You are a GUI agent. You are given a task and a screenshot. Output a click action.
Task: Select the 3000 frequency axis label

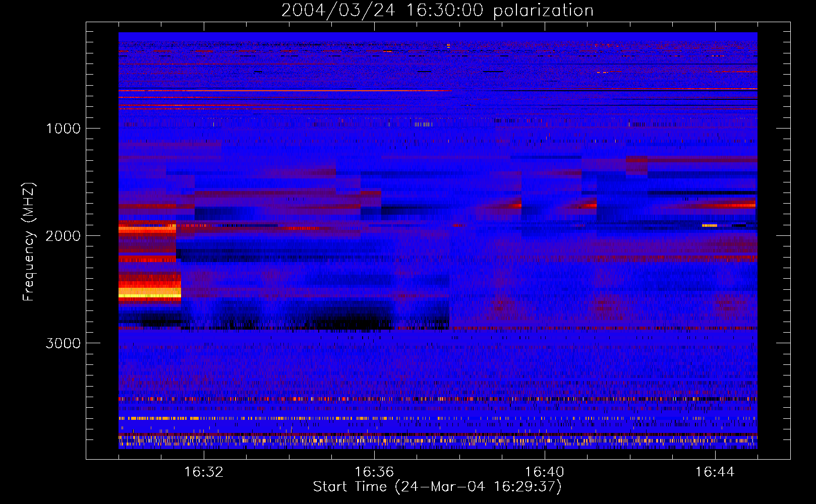coord(63,343)
